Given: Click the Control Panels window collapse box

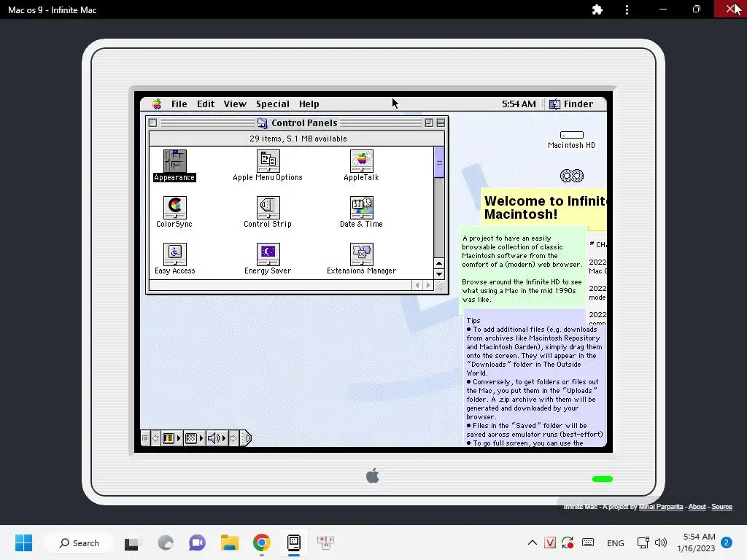Looking at the screenshot, I should (441, 122).
